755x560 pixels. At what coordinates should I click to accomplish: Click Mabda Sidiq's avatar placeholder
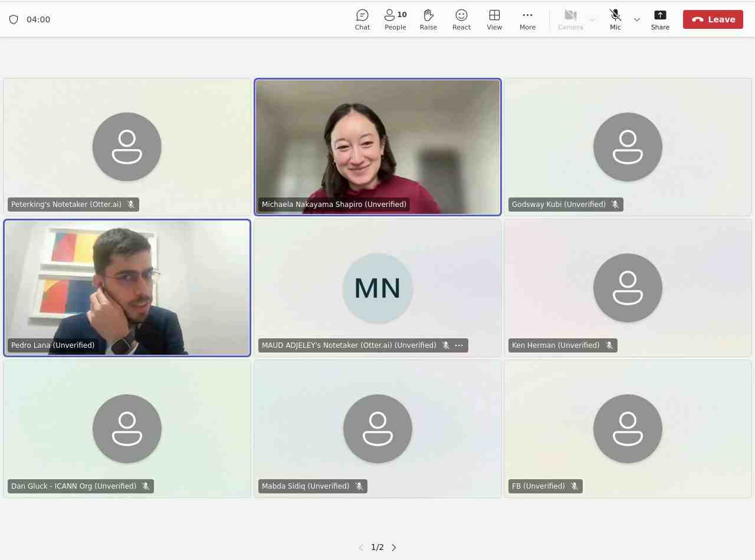[377, 429]
